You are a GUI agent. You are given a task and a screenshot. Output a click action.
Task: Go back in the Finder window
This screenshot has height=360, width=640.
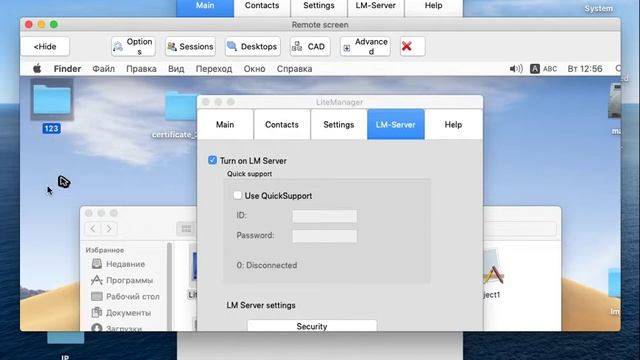pyautogui.click(x=93, y=229)
